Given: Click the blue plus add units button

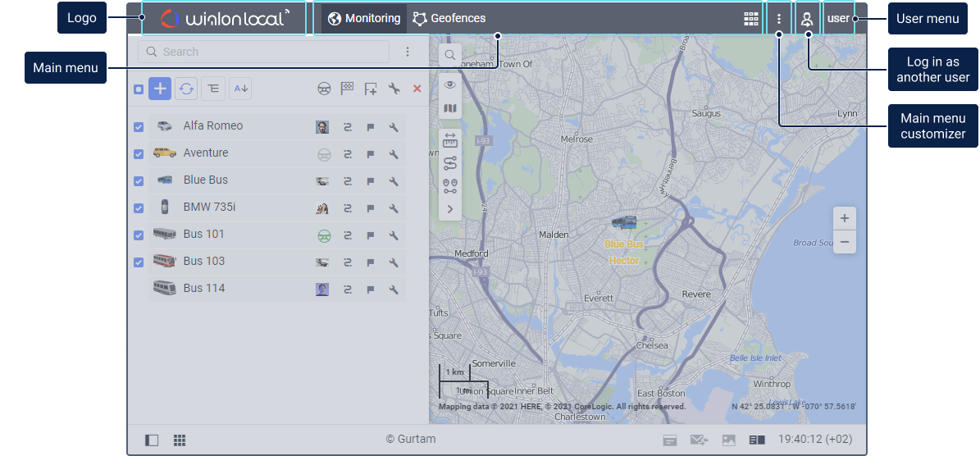Looking at the screenshot, I should [160, 89].
